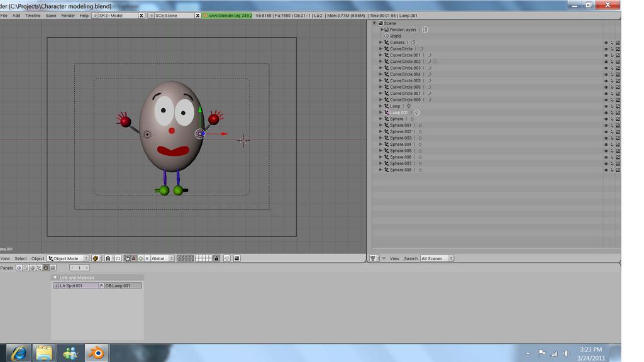Click the lamp data icon beside Lamp

coord(409,106)
